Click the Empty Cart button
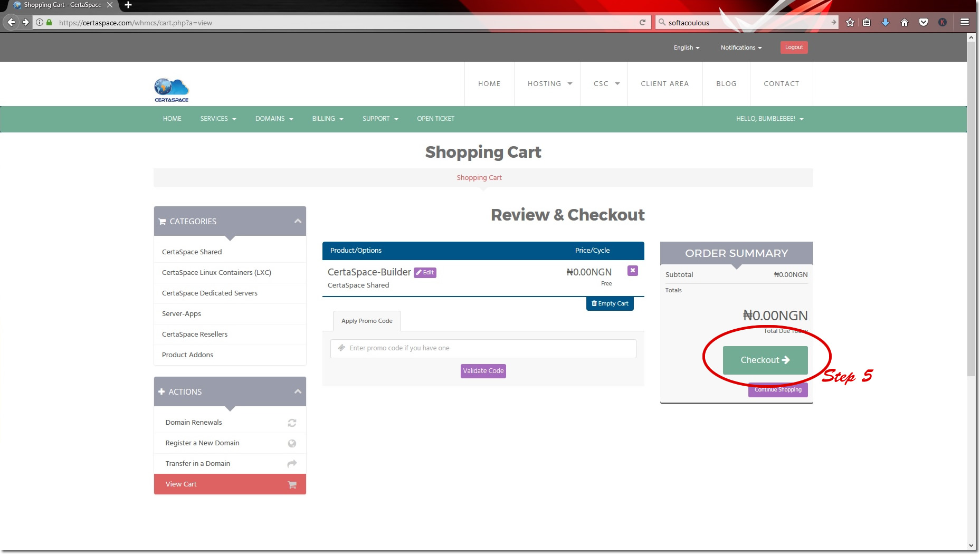980x554 pixels. [610, 303]
